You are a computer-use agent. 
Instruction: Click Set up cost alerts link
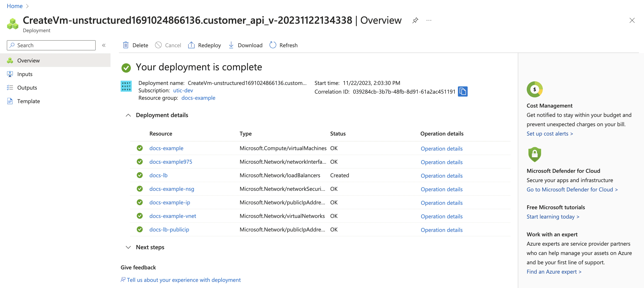point(550,133)
